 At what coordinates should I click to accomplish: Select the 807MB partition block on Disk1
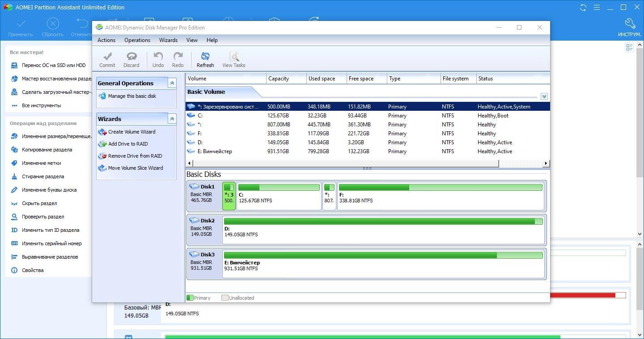pos(329,196)
